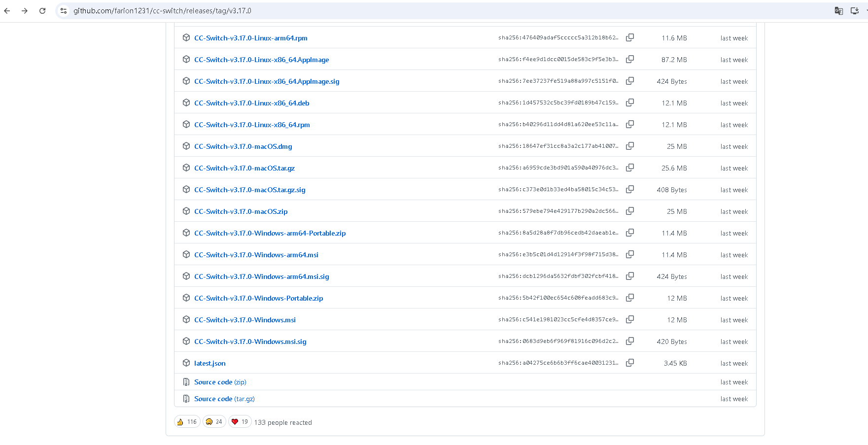
Task: Copy sha256 of Windows-arm64.msi.sig
Action: (630, 276)
